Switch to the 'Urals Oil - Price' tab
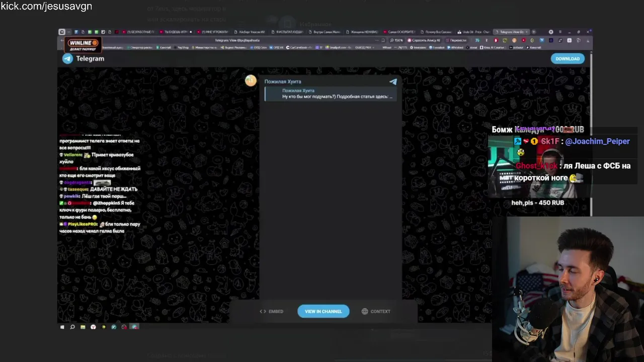 473,32
